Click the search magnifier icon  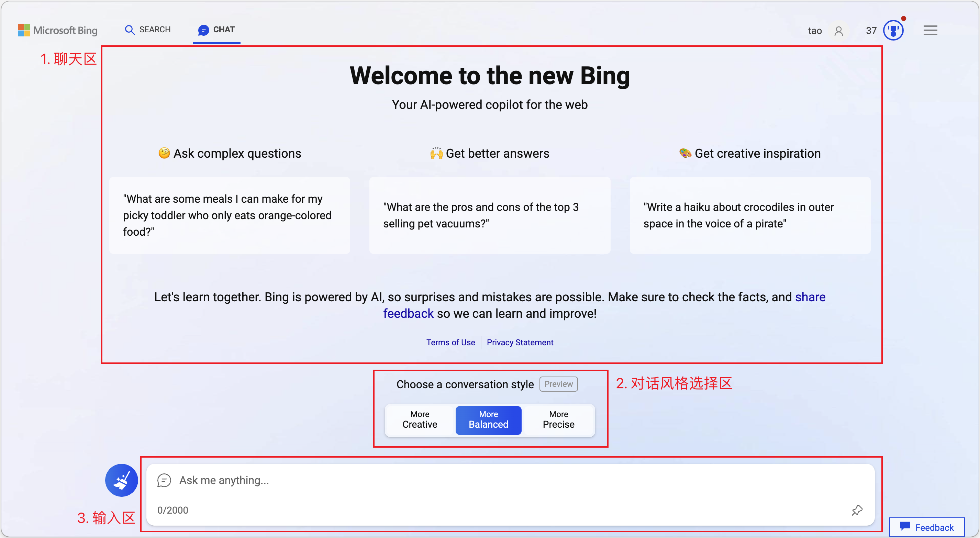click(x=130, y=30)
